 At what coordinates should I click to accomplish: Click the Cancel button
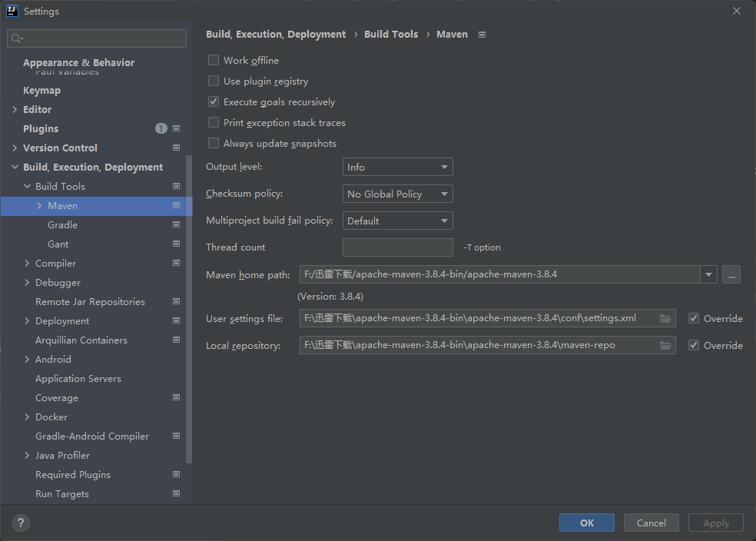[x=651, y=523]
